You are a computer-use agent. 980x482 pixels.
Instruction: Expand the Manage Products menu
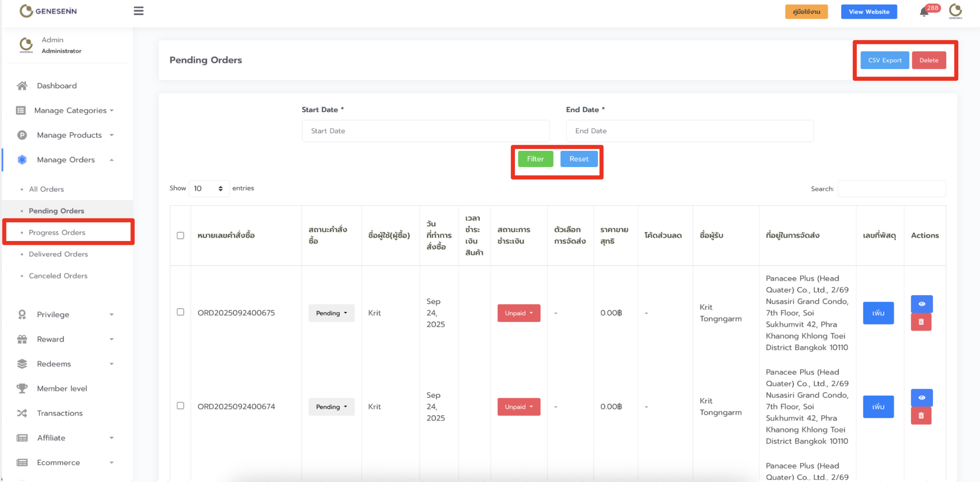point(69,135)
